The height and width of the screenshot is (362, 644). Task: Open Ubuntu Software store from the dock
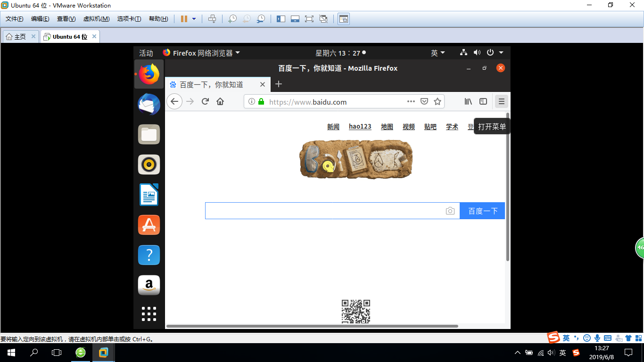tap(149, 225)
